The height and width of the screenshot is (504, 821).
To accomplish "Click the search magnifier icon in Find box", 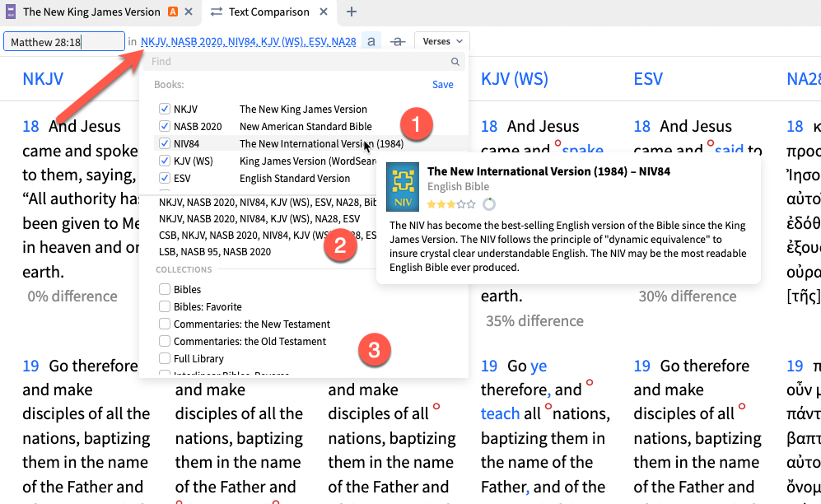I will click(x=455, y=62).
